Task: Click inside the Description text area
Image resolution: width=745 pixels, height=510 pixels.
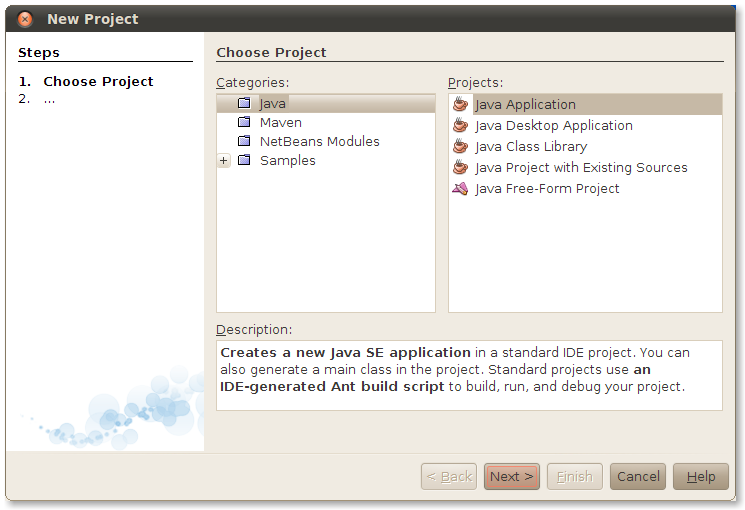Action: 469,375
